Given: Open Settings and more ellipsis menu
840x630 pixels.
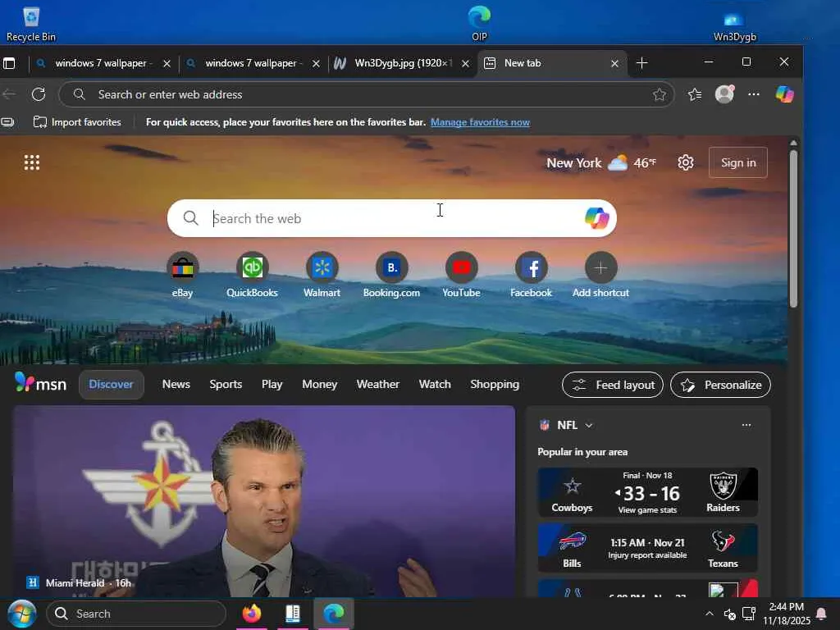Looking at the screenshot, I should (754, 94).
